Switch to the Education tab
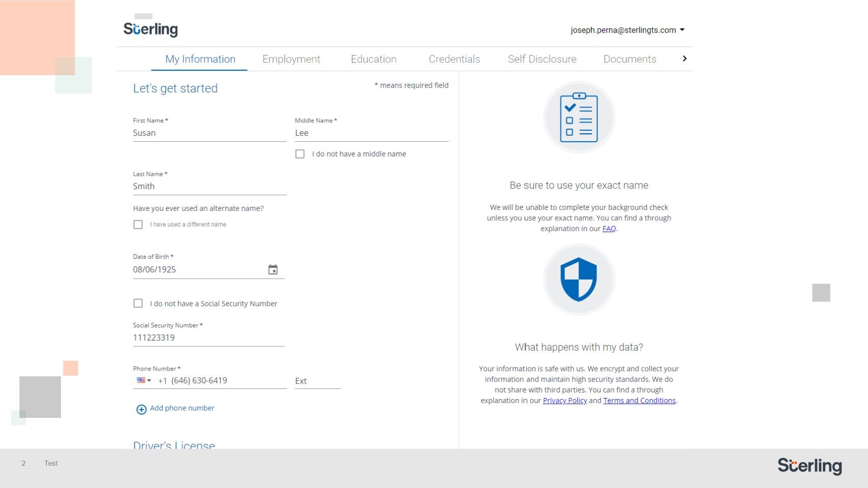868x488 pixels. (374, 59)
